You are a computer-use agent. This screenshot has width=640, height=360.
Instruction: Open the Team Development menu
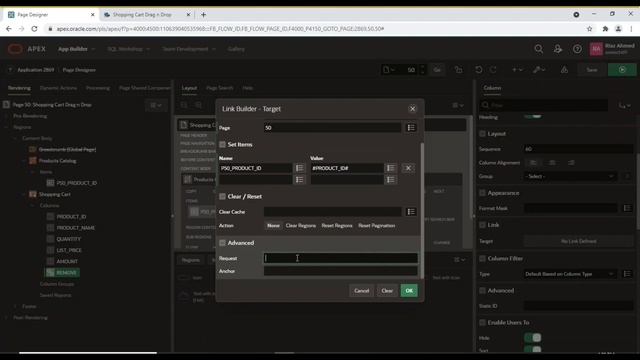click(x=189, y=49)
